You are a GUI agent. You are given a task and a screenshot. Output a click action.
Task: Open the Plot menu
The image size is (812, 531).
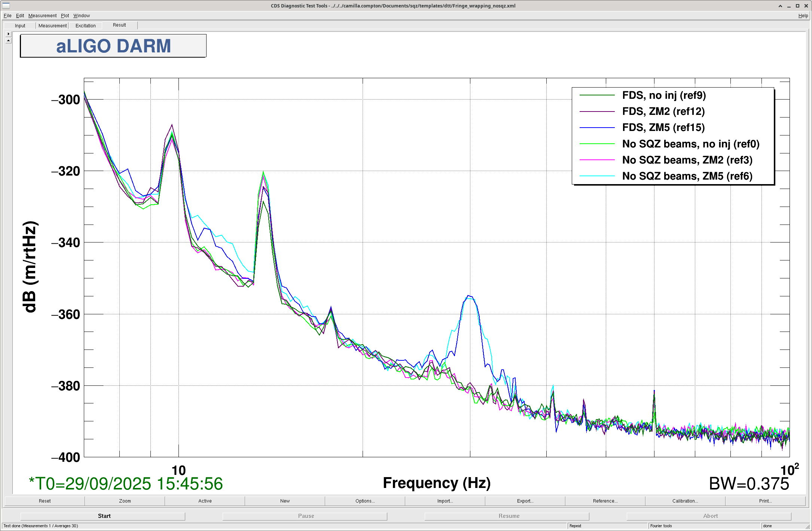tap(65, 15)
